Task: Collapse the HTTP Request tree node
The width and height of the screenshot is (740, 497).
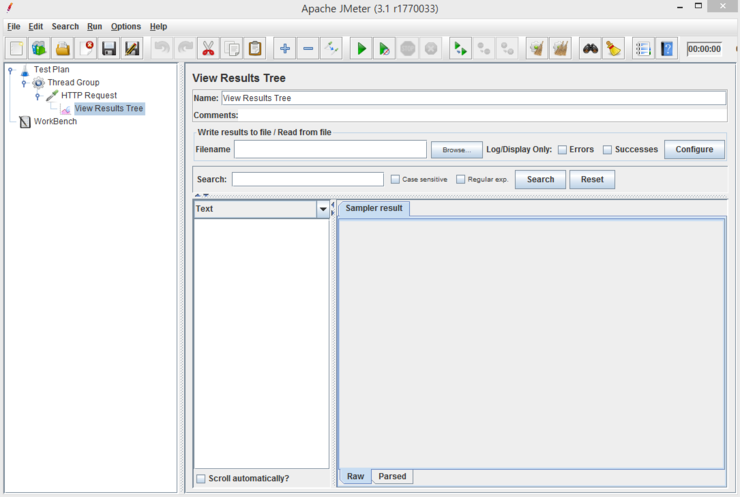Action: (38, 96)
